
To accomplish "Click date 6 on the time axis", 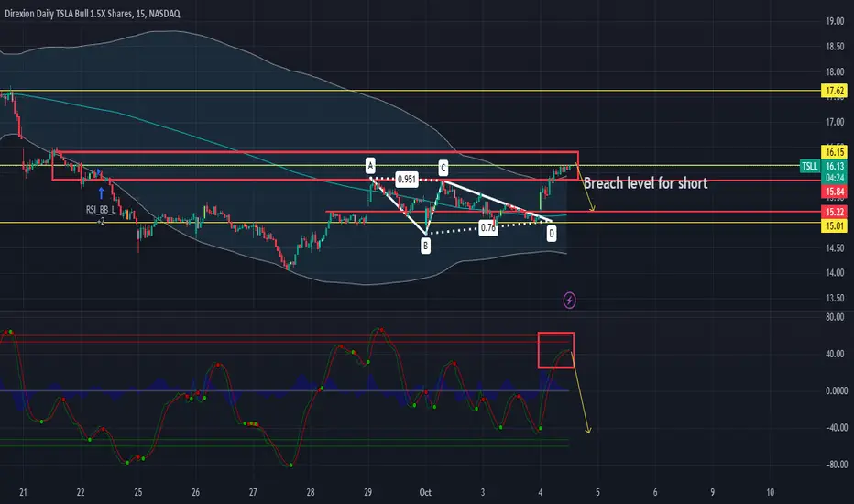I will (x=655, y=493).
